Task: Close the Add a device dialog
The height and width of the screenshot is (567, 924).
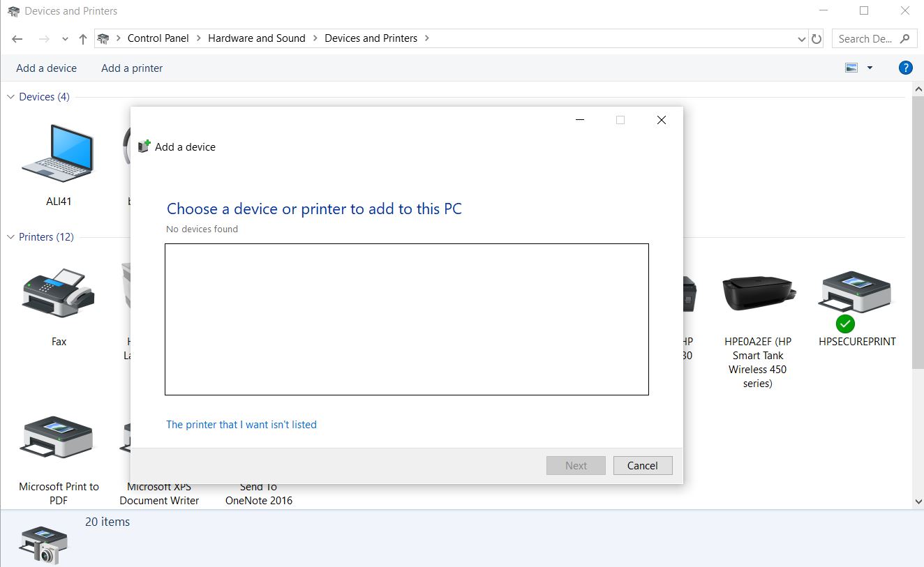Action: [662, 120]
